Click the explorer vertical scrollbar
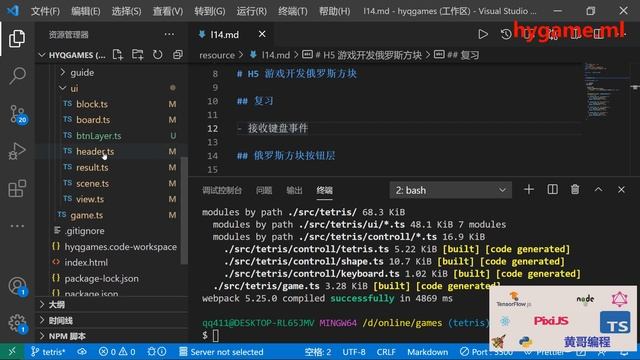This screenshot has height=360, width=640. point(184,210)
